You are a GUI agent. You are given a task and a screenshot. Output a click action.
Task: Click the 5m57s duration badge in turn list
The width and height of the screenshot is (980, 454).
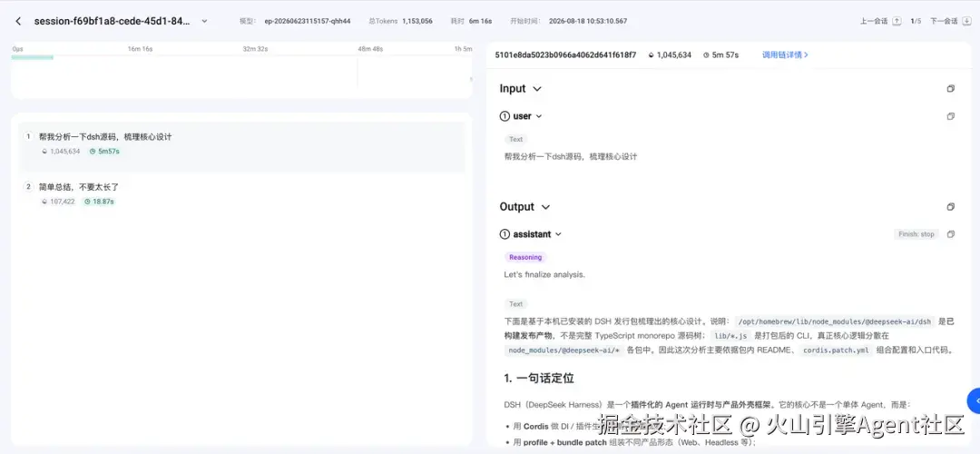104,152
